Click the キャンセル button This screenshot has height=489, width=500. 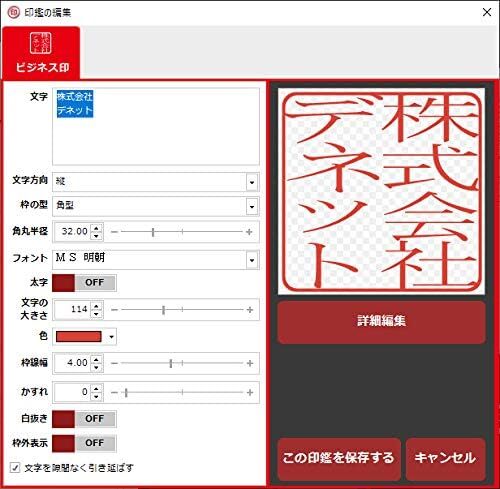[446, 458]
